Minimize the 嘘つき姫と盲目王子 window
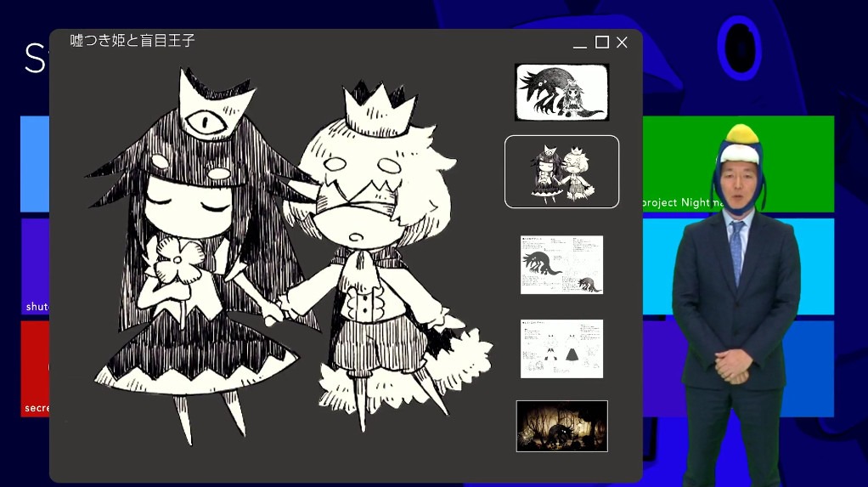This screenshot has width=868, height=487. click(x=580, y=42)
